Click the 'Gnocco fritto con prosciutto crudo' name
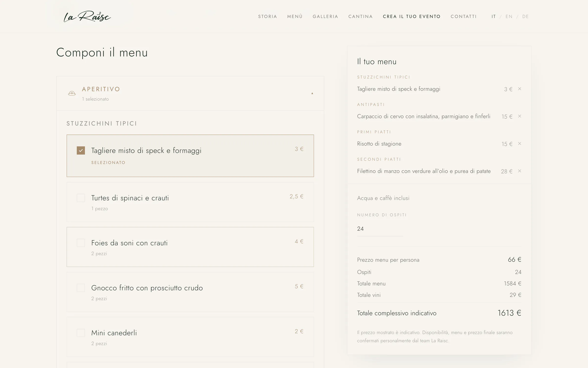The image size is (588, 368). pos(147,288)
